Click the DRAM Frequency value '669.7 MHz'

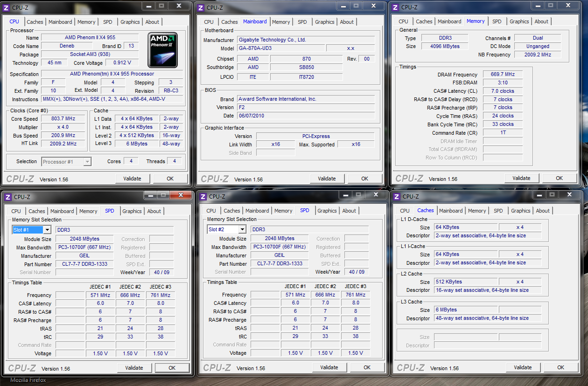(503, 75)
